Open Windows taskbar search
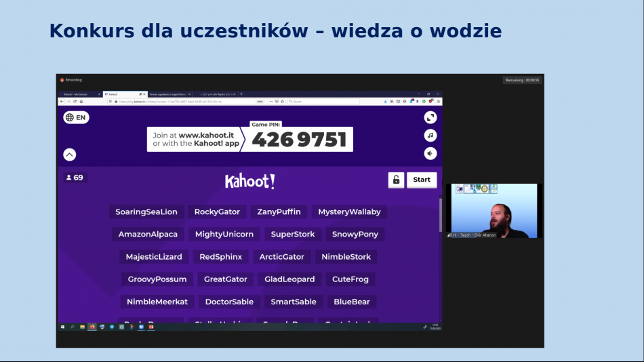644x362 pixels. click(73, 327)
